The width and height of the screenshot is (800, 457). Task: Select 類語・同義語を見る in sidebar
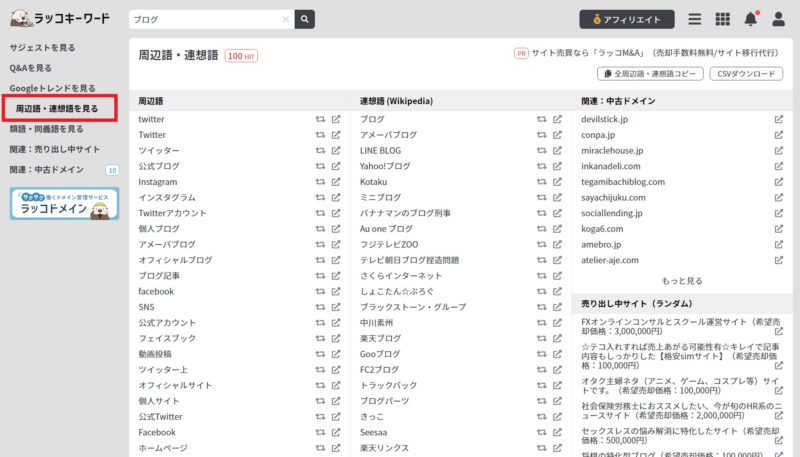pyautogui.click(x=46, y=129)
